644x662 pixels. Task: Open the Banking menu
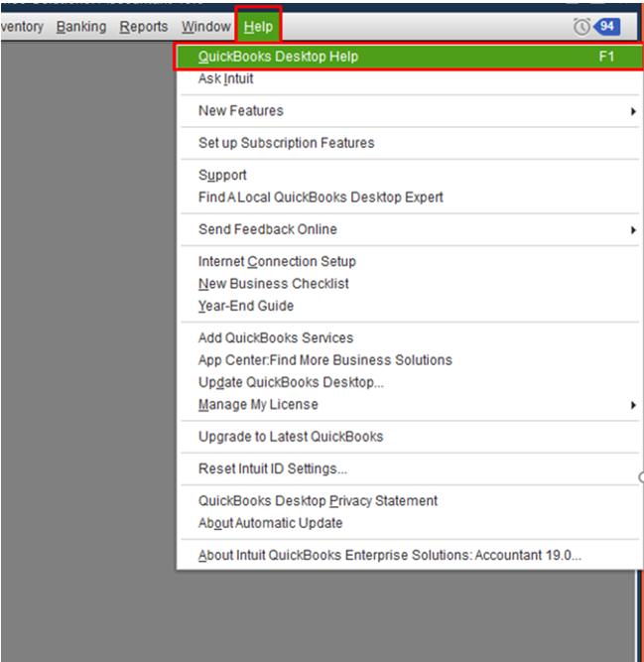[x=81, y=27]
